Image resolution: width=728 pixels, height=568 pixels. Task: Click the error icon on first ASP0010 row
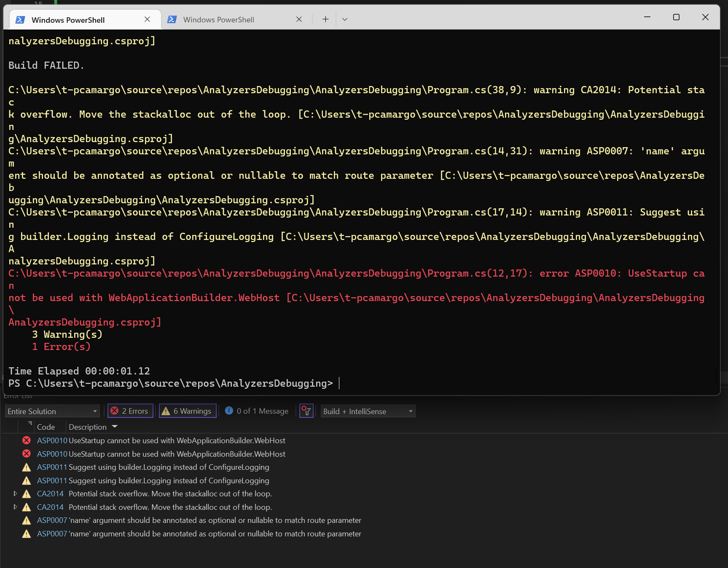[x=27, y=440]
